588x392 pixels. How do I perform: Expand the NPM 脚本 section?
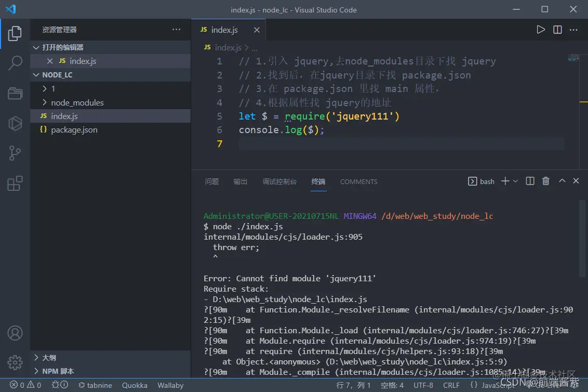click(x=110, y=371)
